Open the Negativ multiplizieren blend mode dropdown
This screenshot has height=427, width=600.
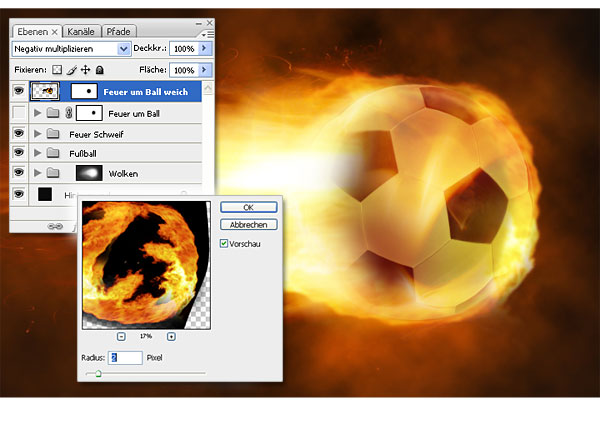pos(123,49)
